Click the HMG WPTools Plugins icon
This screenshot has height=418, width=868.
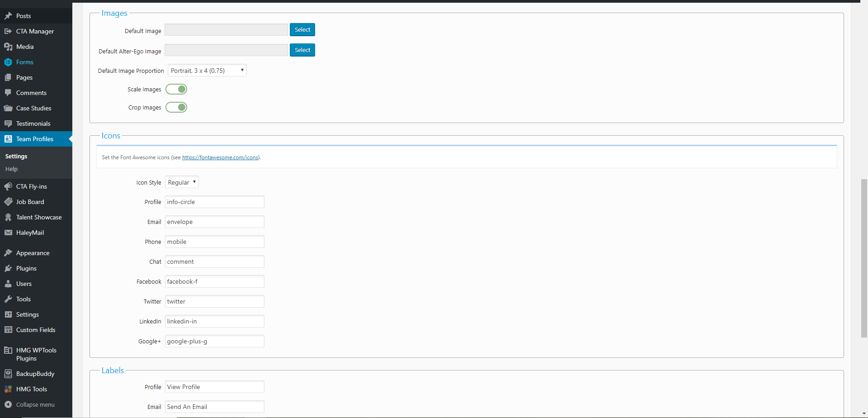tap(8, 350)
